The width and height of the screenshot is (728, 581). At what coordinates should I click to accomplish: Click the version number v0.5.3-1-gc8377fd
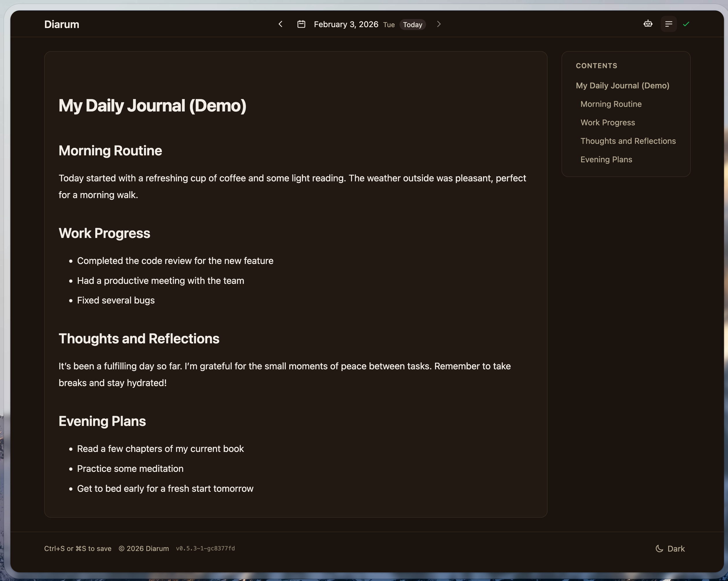pyautogui.click(x=205, y=548)
